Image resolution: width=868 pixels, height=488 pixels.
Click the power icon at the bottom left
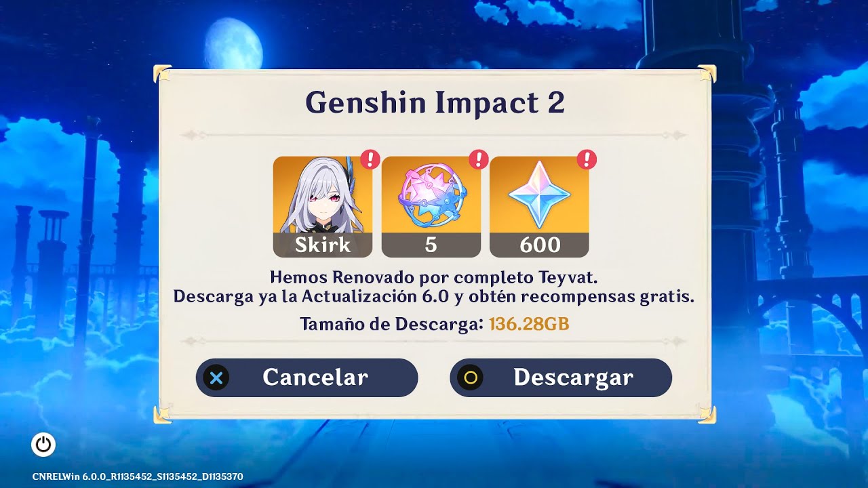click(43, 445)
